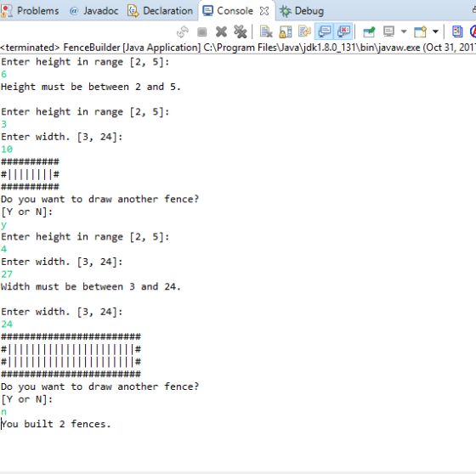Image resolution: width=476 pixels, height=474 pixels.
Task: Toggle Scroll Lock padlock icon
Action: click(x=286, y=31)
